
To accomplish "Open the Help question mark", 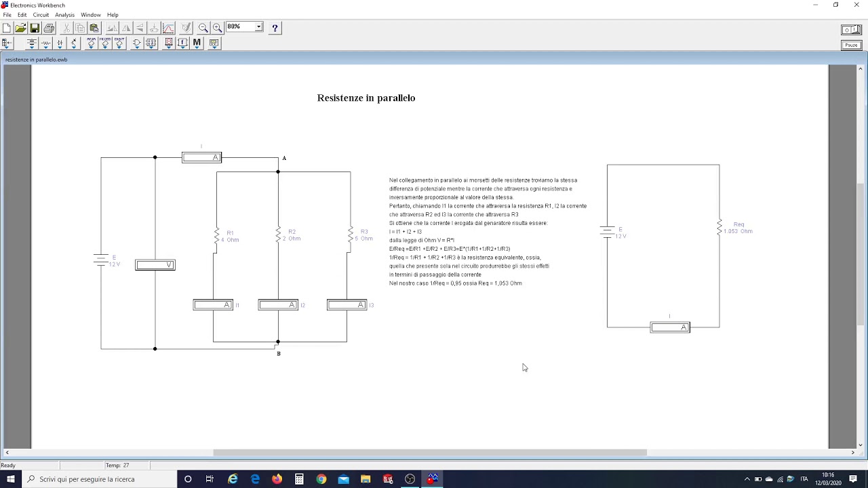I will point(275,28).
